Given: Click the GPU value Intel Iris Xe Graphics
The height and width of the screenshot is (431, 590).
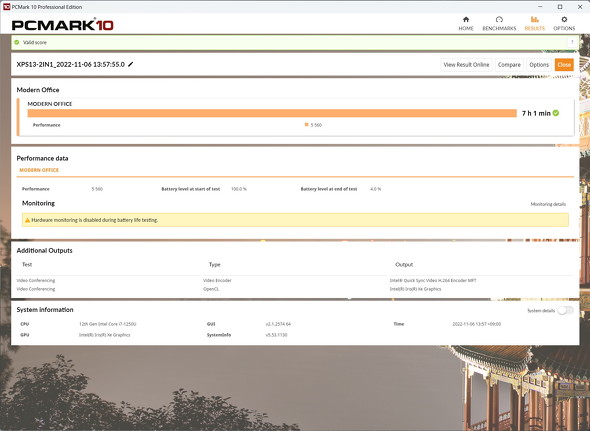Looking at the screenshot, I should [x=105, y=335].
